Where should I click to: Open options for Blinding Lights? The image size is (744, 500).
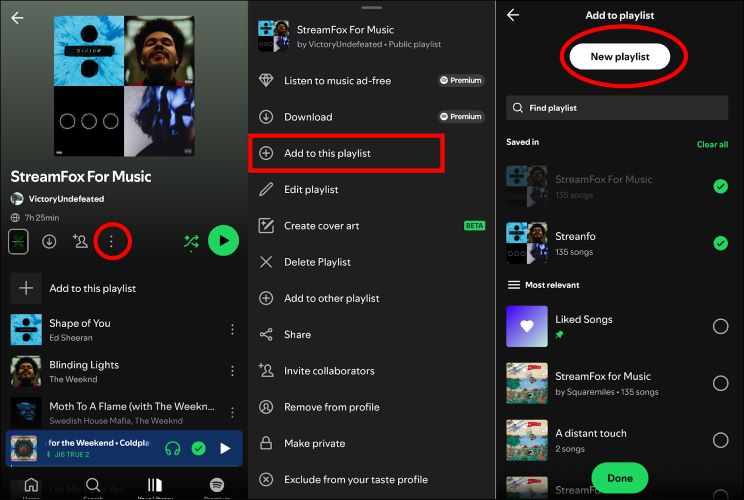pos(232,370)
